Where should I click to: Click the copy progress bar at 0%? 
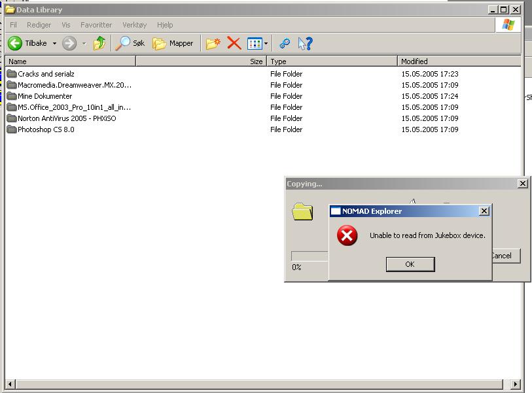click(310, 256)
